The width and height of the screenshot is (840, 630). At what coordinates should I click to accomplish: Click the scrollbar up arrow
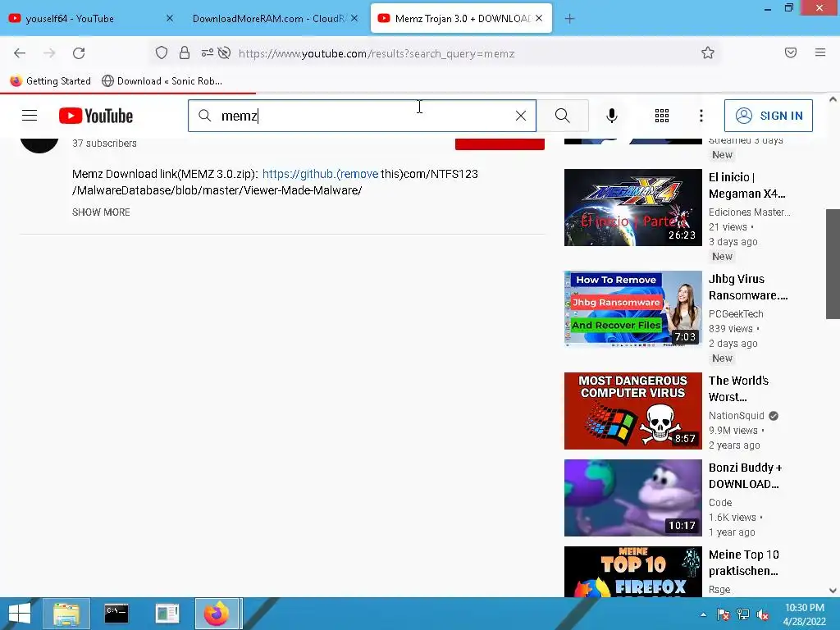click(x=833, y=99)
